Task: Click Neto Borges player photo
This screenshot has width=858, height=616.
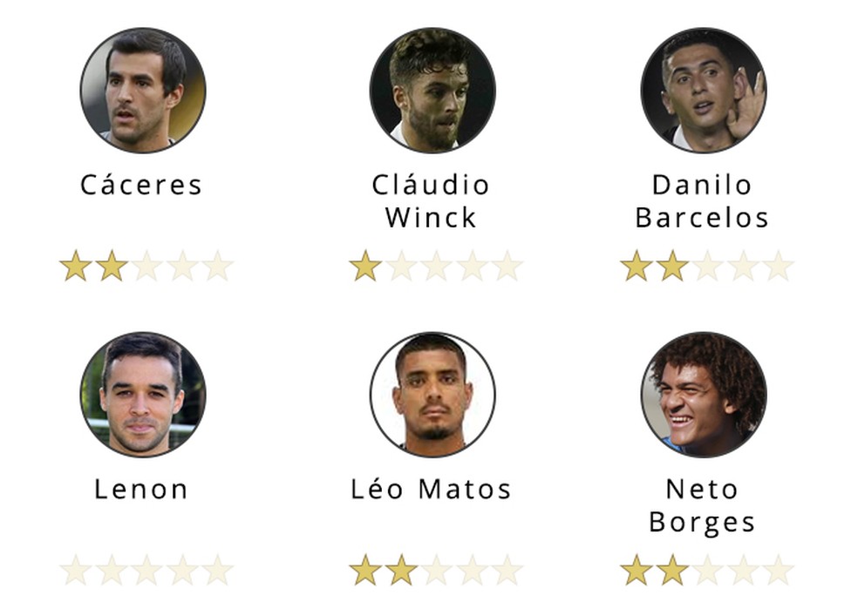Action: pyautogui.click(x=703, y=394)
